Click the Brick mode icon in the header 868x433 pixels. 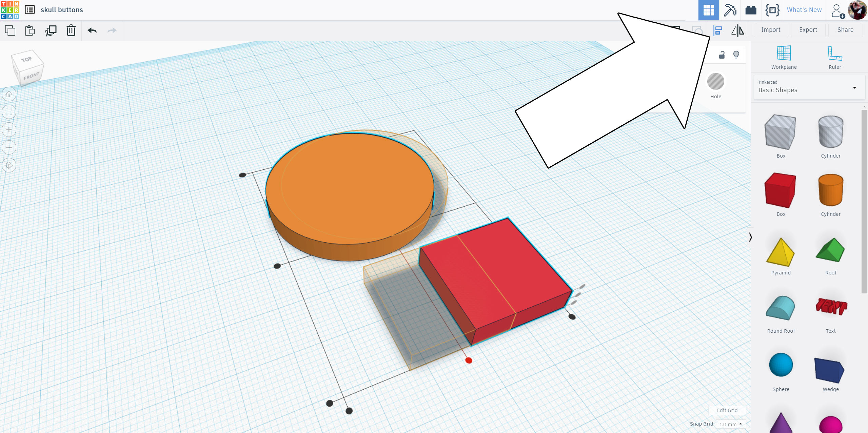pyautogui.click(x=751, y=10)
